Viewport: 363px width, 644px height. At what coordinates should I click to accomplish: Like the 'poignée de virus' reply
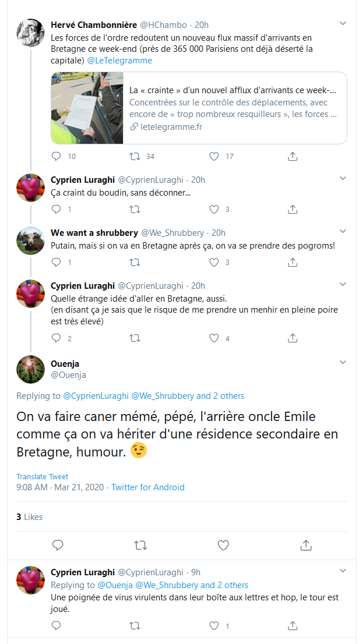point(214,626)
